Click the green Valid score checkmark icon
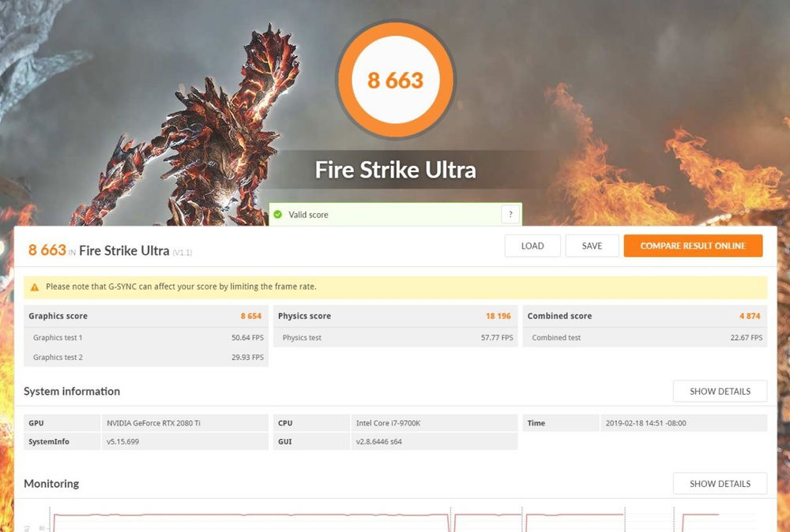Image resolution: width=790 pixels, height=532 pixels. tap(280, 214)
